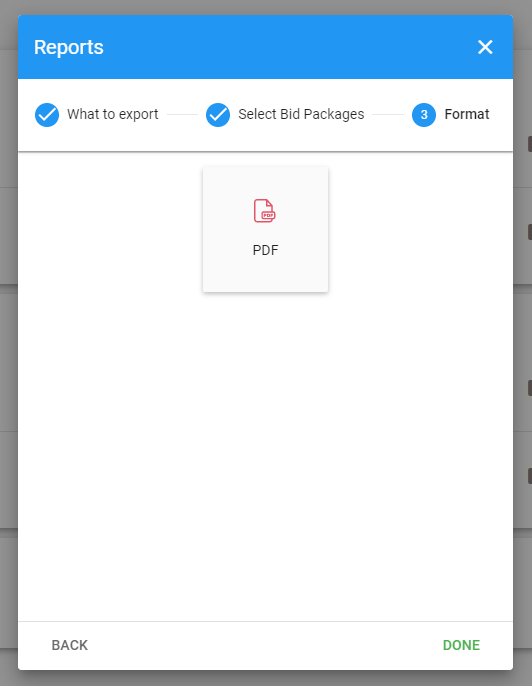532x686 pixels.
Task: Finish the export with the DONE button
Action: coord(461,645)
